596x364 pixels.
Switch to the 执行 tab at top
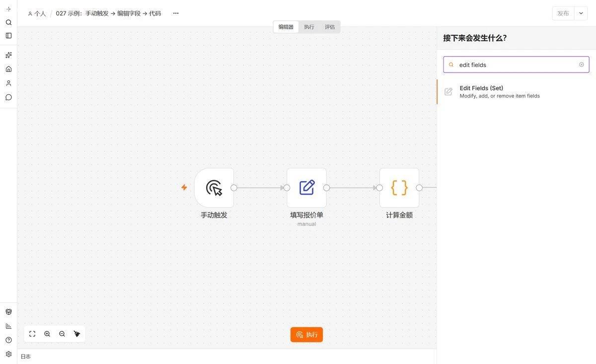[x=309, y=27]
